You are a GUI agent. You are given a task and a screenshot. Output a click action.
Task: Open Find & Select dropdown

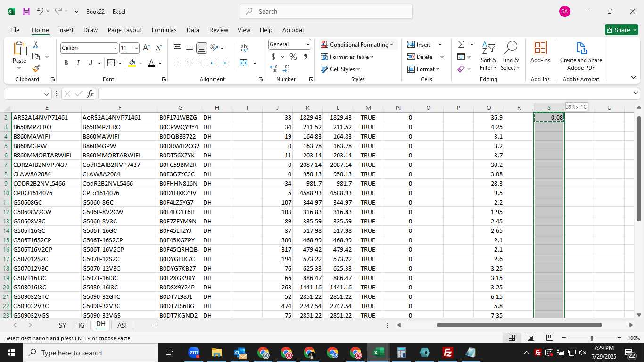(x=510, y=56)
